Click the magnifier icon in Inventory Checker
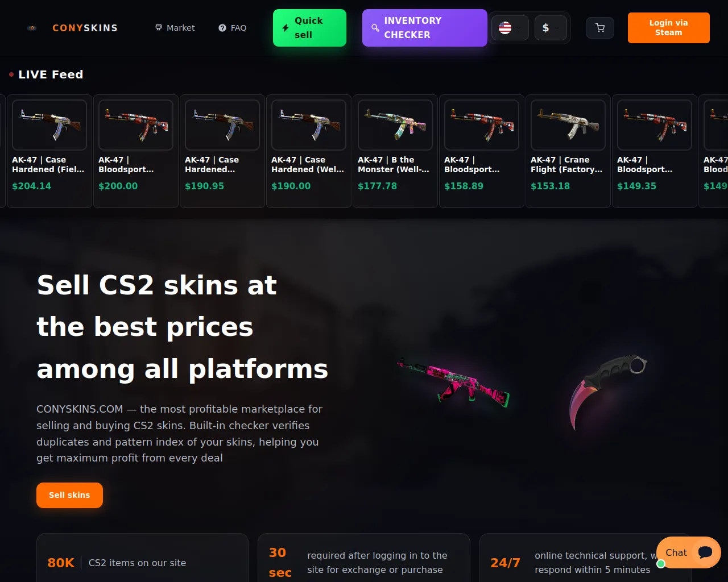 point(375,28)
